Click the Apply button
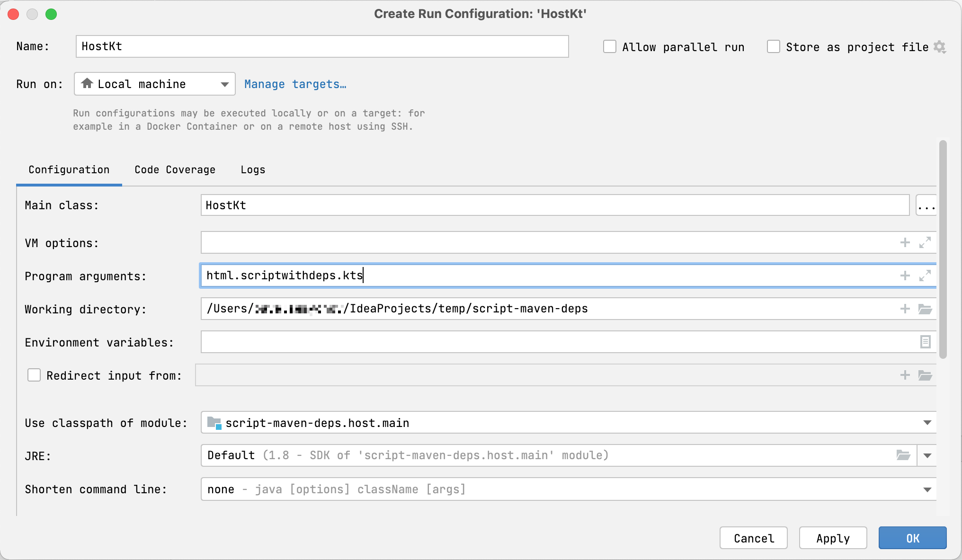 [x=833, y=539]
